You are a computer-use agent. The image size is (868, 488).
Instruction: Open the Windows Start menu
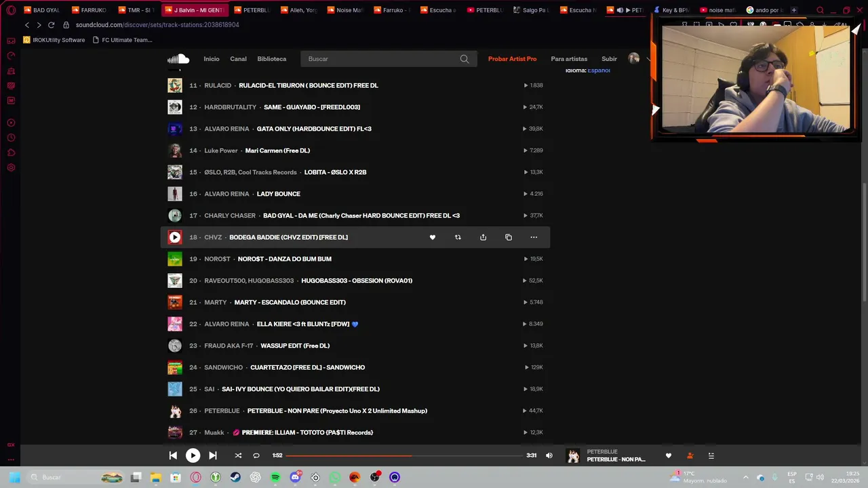point(14,477)
